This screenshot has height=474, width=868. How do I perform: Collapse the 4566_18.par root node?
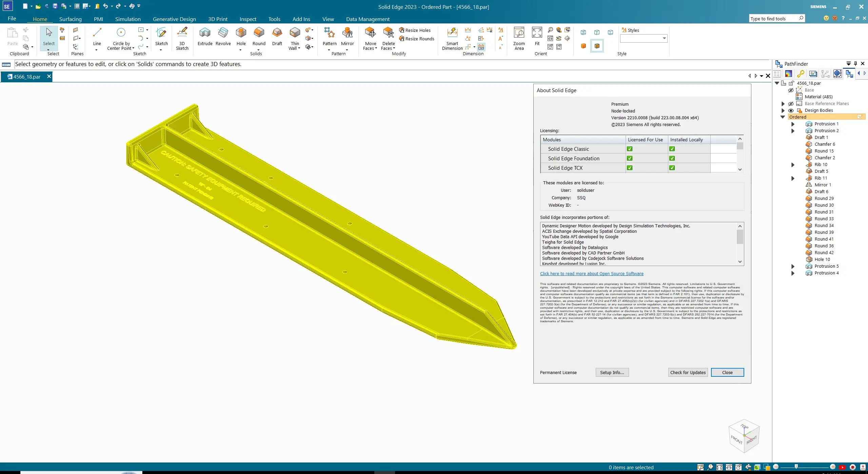777,83
